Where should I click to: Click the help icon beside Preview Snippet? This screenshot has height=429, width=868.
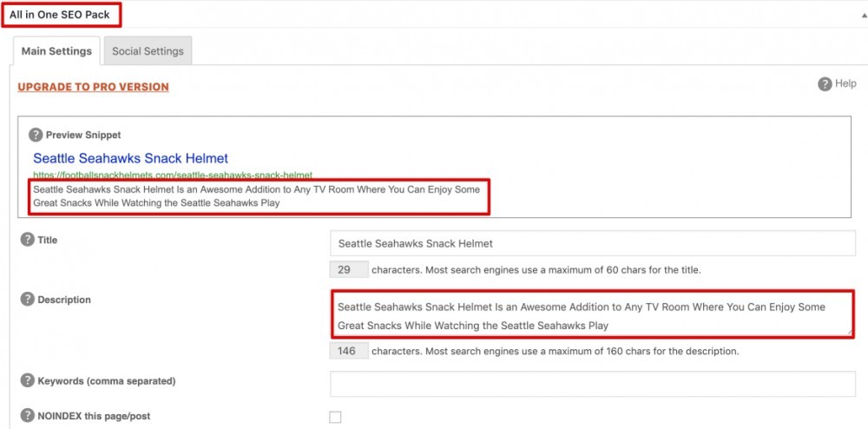36,135
